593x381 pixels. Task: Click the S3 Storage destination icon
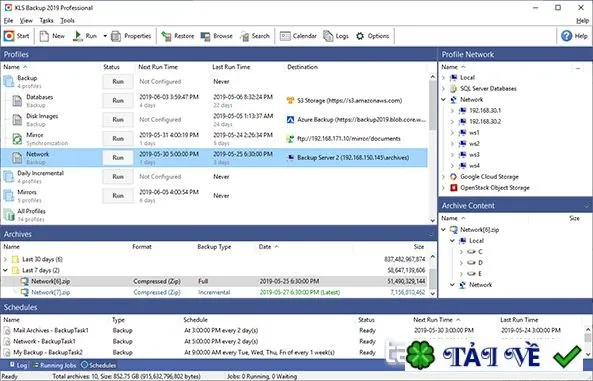pos(290,101)
